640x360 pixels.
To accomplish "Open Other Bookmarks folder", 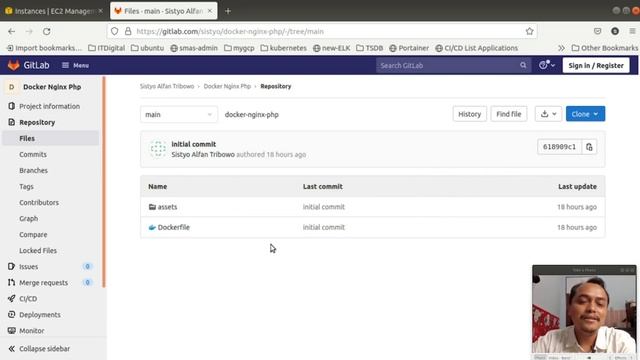I will (604, 48).
